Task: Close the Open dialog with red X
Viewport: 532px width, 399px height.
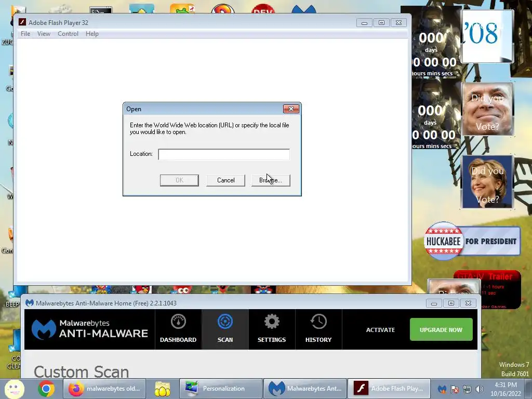Action: point(291,109)
